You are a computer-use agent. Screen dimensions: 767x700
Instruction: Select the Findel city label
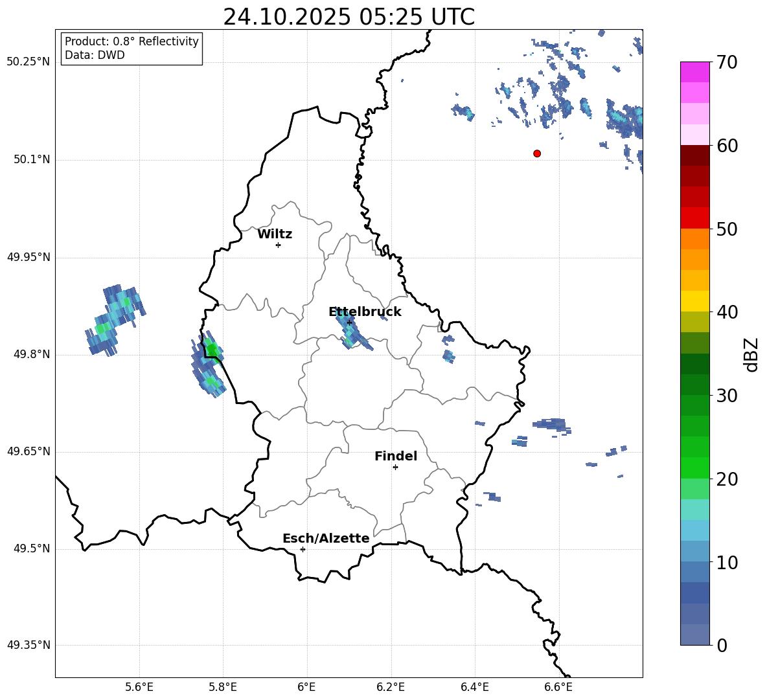coord(396,456)
